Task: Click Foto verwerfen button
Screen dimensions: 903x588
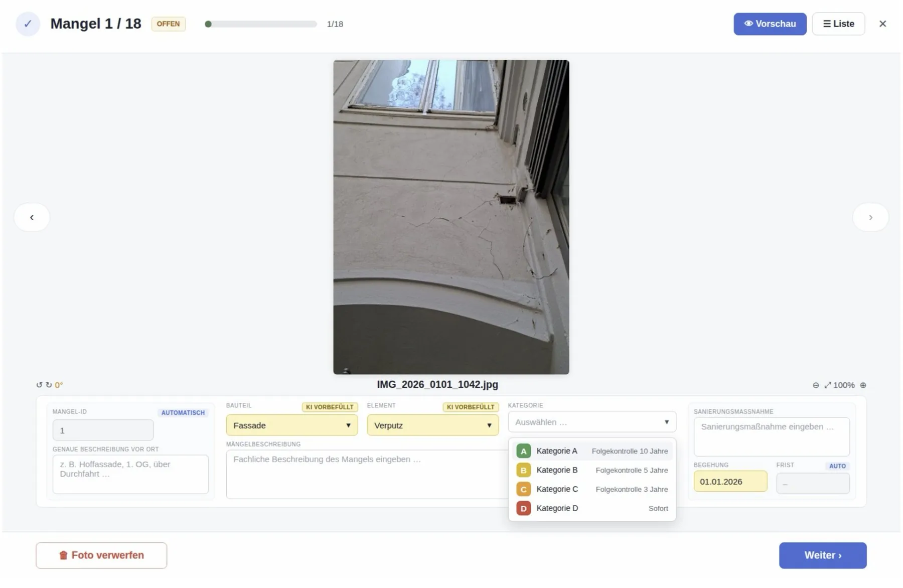Action: tap(101, 555)
